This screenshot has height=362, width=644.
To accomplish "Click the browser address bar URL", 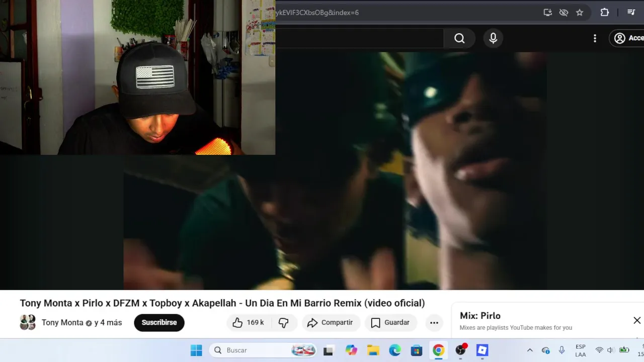I will click(x=317, y=13).
